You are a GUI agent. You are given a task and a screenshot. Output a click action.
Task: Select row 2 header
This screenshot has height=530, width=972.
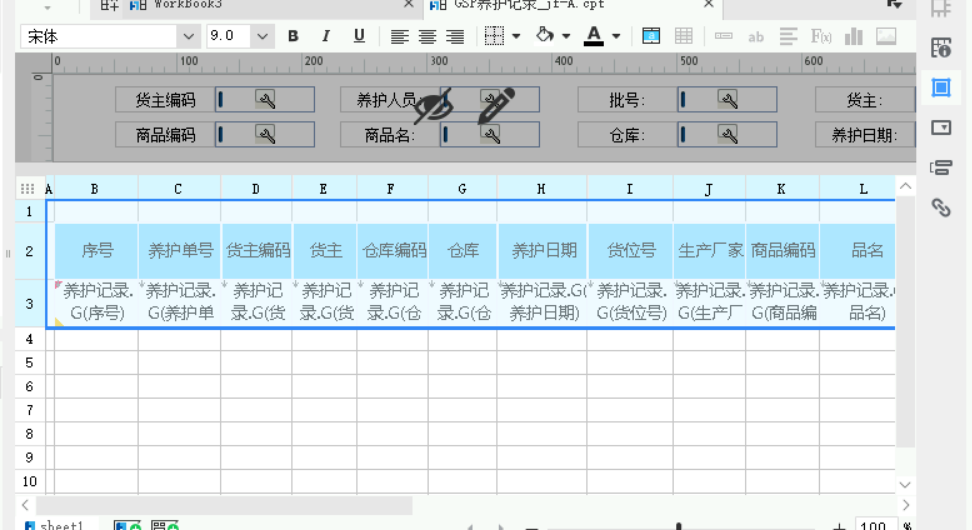tap(29, 251)
